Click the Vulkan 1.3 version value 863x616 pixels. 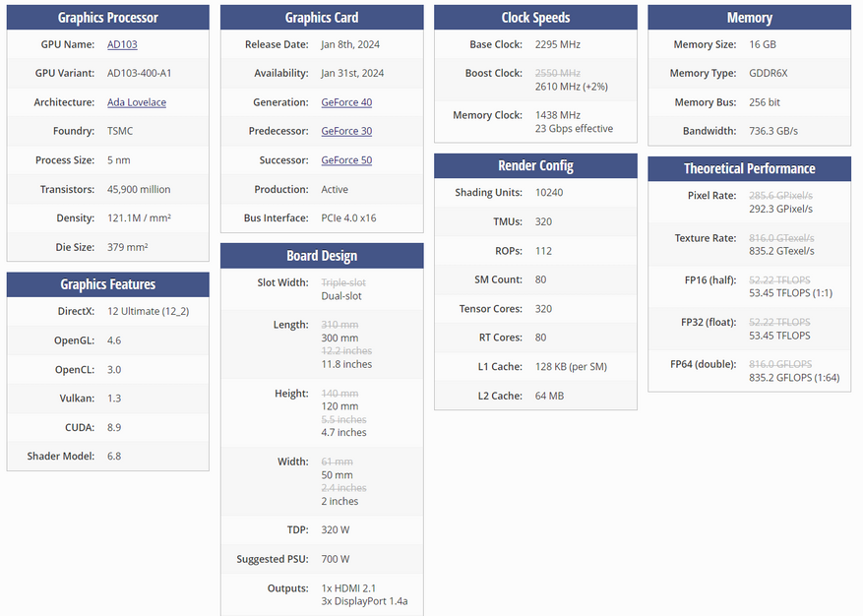coord(114,399)
